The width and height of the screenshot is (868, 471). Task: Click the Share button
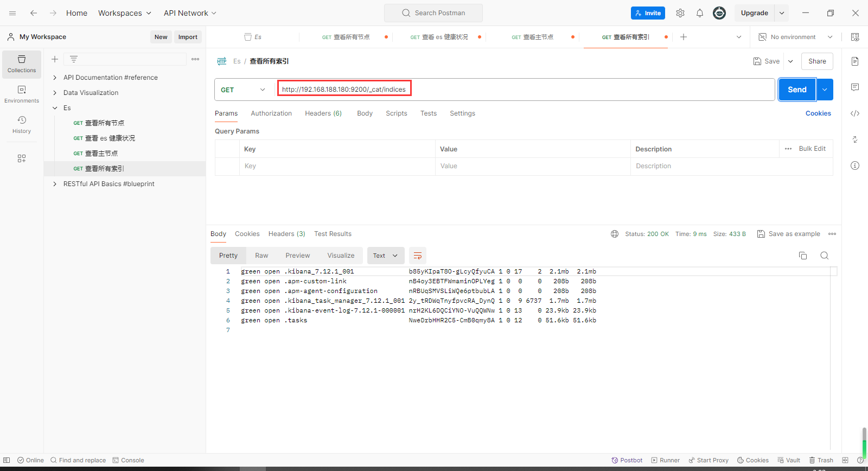coord(817,61)
